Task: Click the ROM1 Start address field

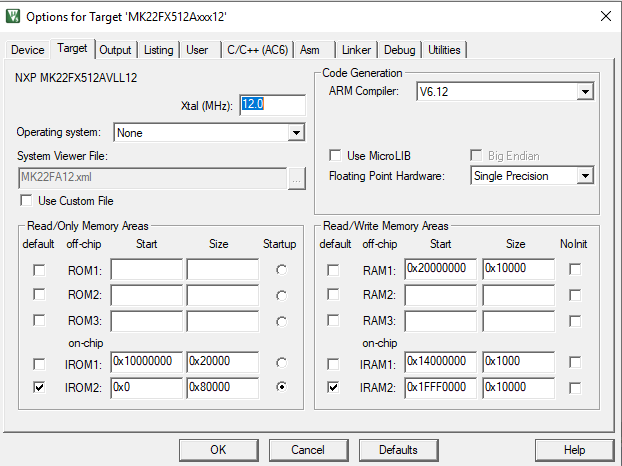Action: pyautogui.click(x=146, y=270)
